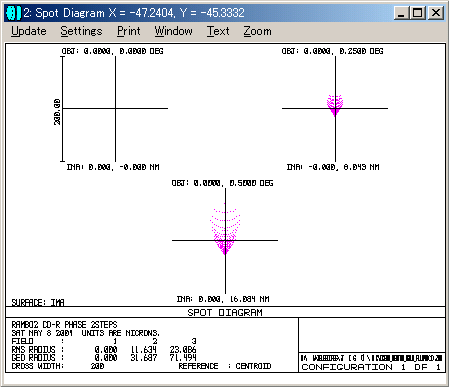Click the 200.00 scale bar label

click(57, 112)
